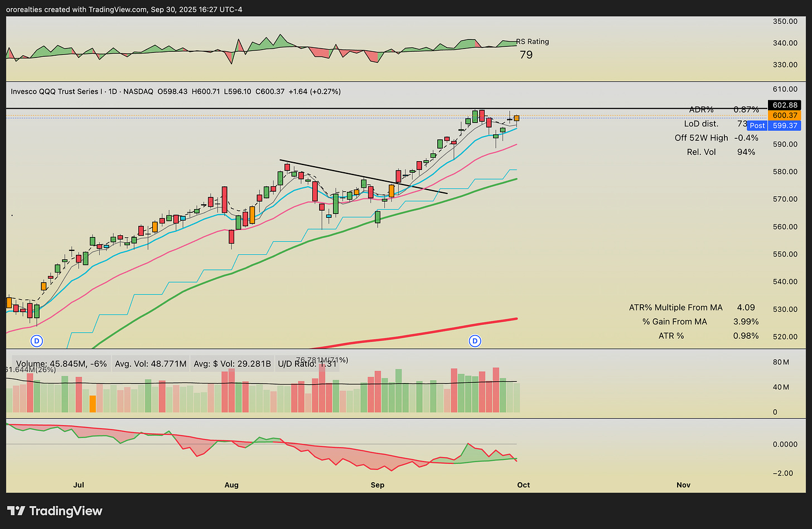Viewport: 812px width, 529px height.
Task: Click the blue Post market label
Action: point(757,125)
